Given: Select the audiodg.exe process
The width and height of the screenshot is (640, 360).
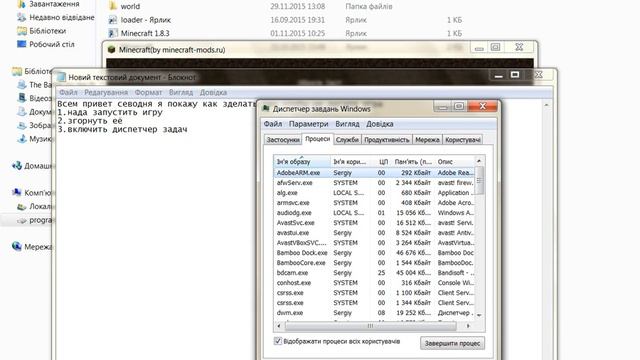Looking at the screenshot, I should click(x=374, y=213).
